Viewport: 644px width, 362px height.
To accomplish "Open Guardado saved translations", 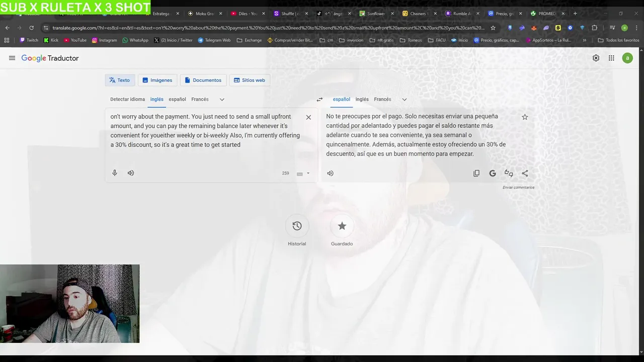I will point(342,226).
